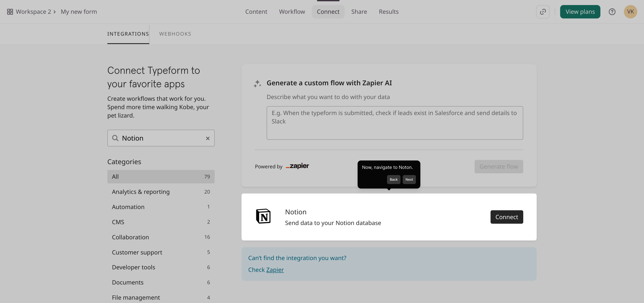Click the copy link icon
The height and width of the screenshot is (303, 644).
[x=543, y=12]
